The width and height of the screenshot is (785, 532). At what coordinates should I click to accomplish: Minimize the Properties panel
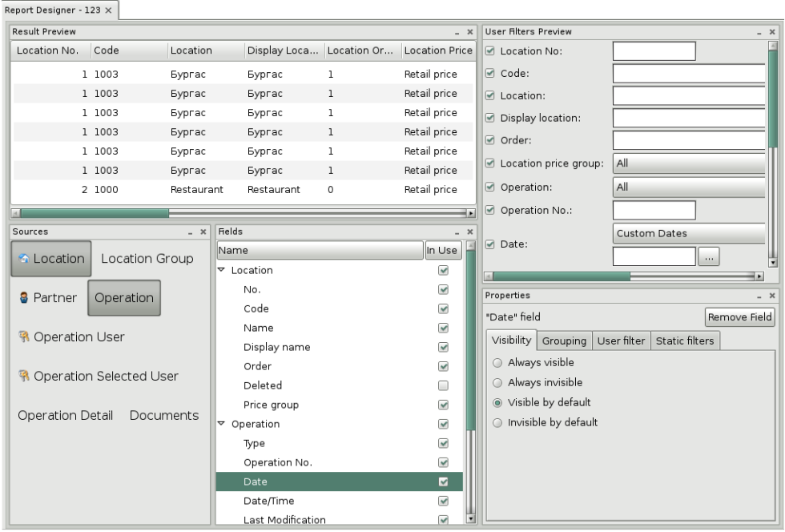click(x=759, y=296)
